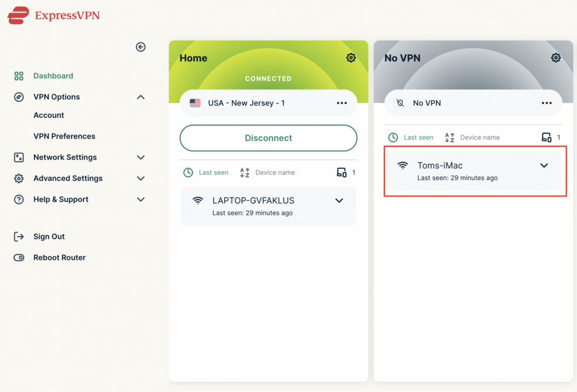The image size is (577, 392).
Task: Click the CONNECTED status label
Action: click(x=268, y=79)
